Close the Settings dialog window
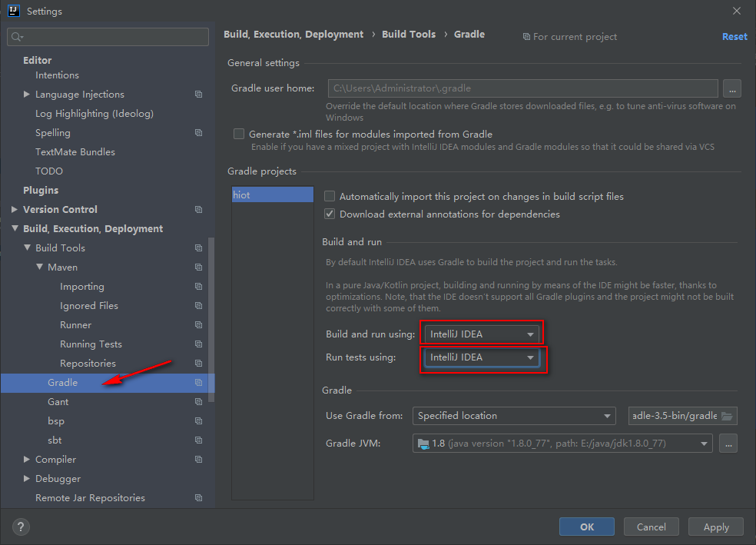The width and height of the screenshot is (756, 545). tap(736, 11)
